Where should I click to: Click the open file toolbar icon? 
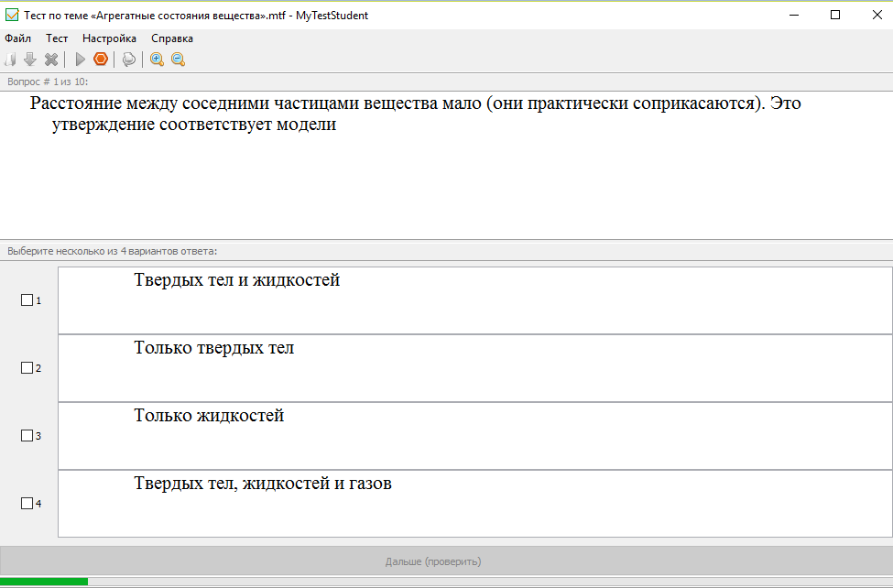pos(10,60)
